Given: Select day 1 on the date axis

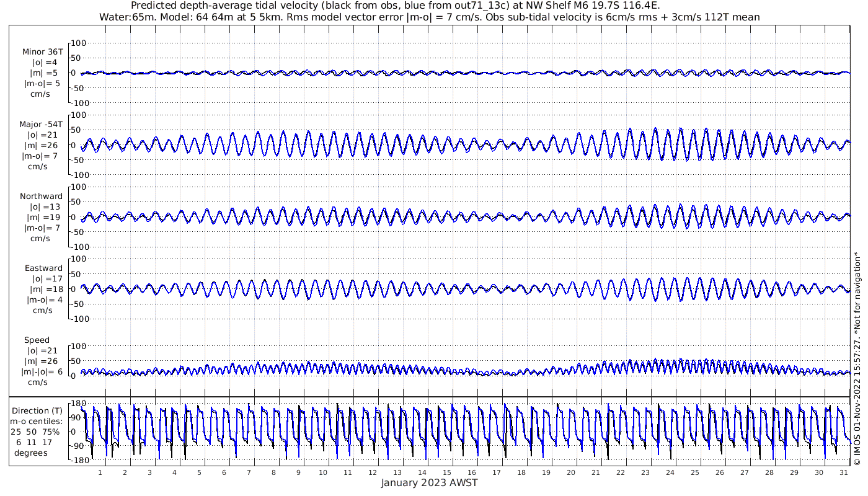Looking at the screenshot, I should click(x=100, y=472).
